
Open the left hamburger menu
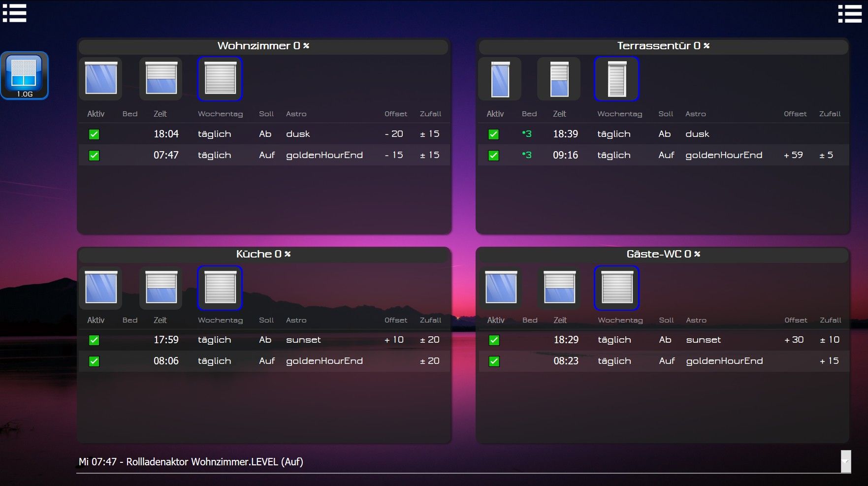14,13
